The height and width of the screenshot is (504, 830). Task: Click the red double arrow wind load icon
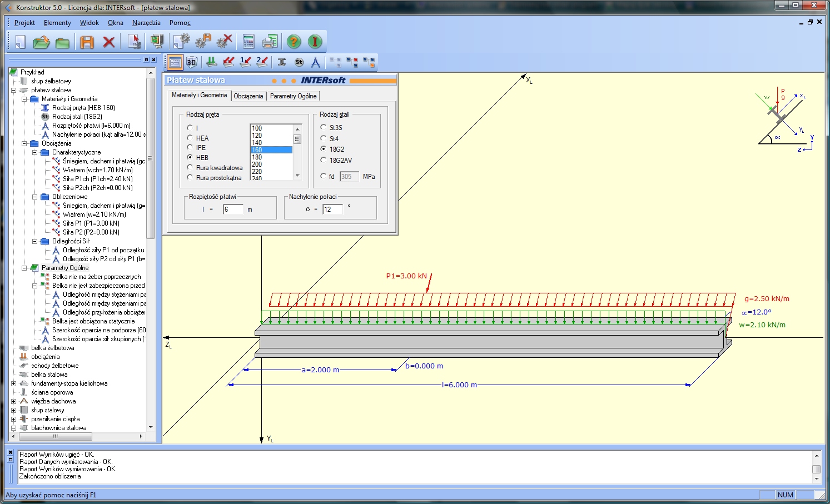(x=228, y=62)
